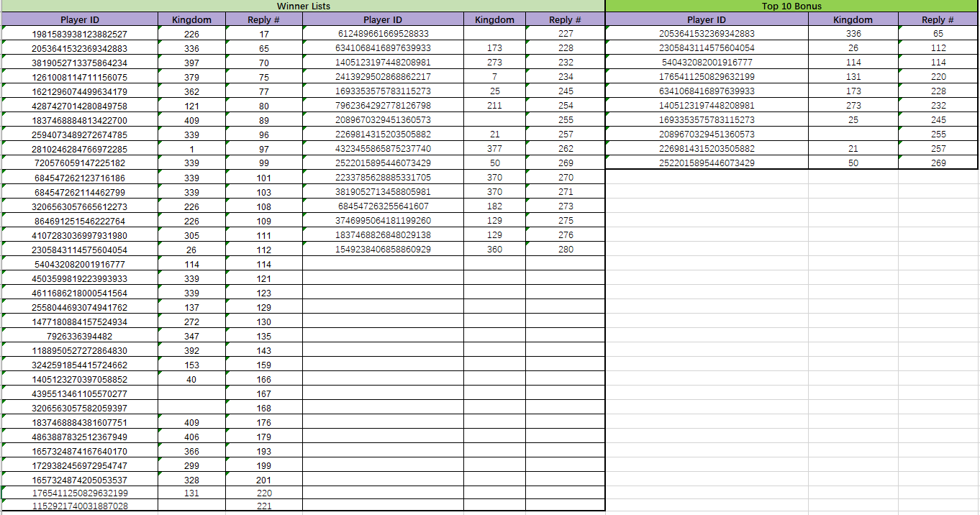Image resolution: width=980 pixels, height=515 pixels.
Task: Click Kingdom header under Top 10 Bonus
Action: (x=853, y=20)
